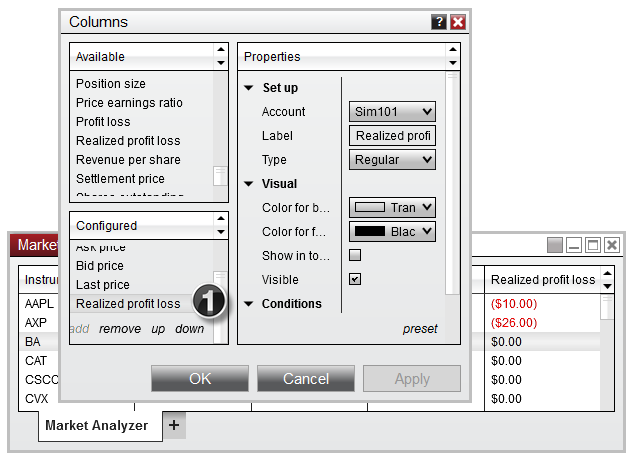The height and width of the screenshot is (462, 634).
Task: Switch to the Market Analyzer tab
Action: click(96, 426)
